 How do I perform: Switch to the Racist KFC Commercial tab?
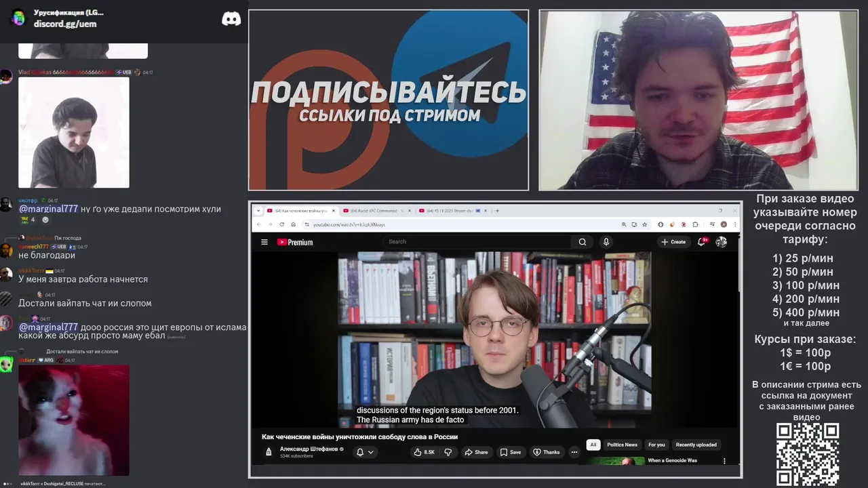(374, 211)
